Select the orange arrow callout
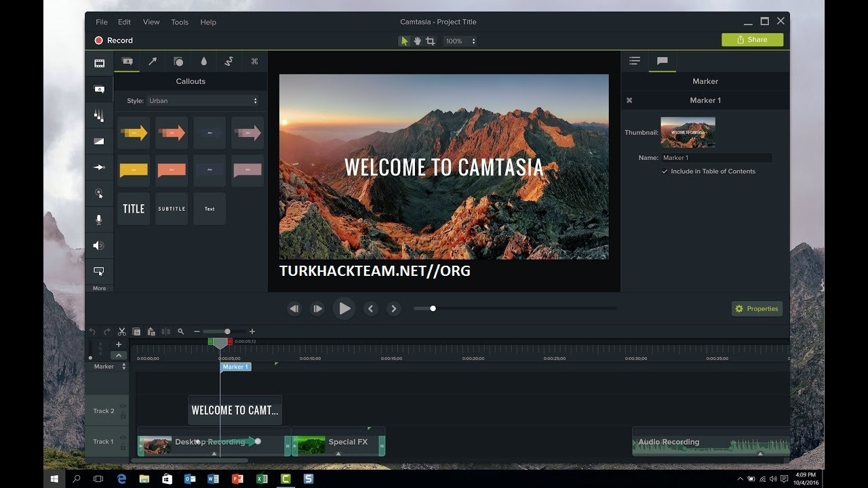The image size is (868, 488). (x=172, y=133)
